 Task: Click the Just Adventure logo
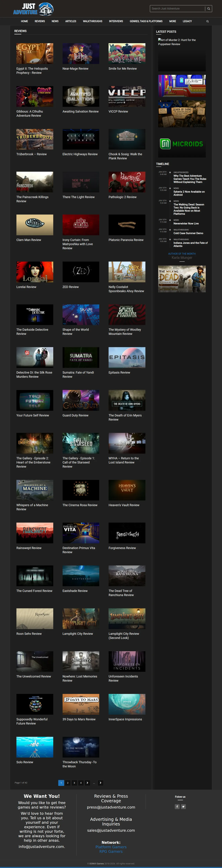pyautogui.click(x=33, y=9)
